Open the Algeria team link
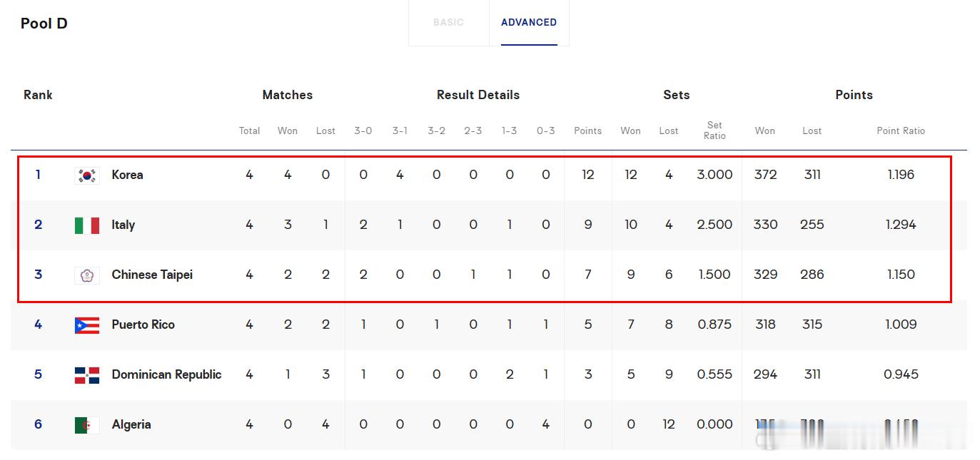Viewport: 980px width, 460px height. 131,424
